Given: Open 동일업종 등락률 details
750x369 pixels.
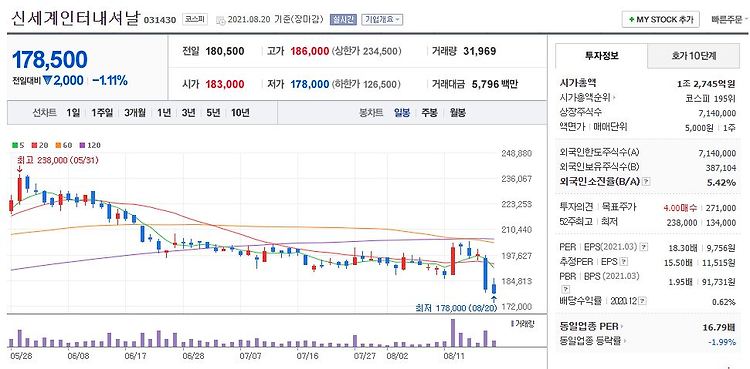Looking at the screenshot, I should click(594, 341).
